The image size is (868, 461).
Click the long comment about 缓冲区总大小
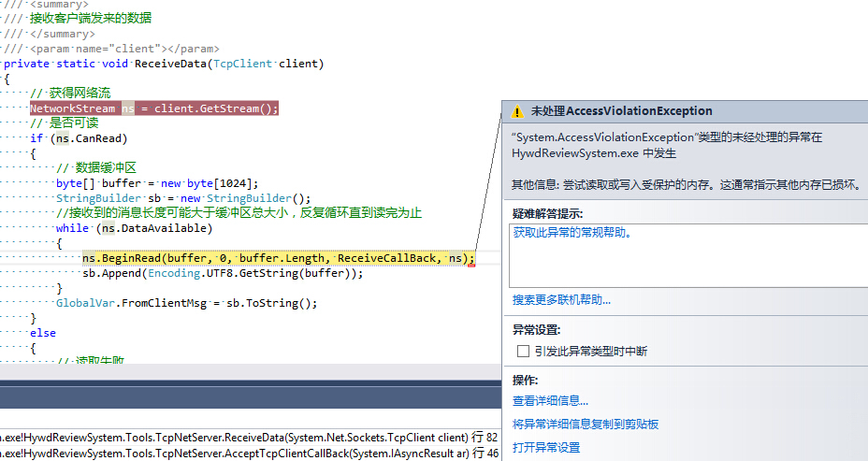click(239, 213)
